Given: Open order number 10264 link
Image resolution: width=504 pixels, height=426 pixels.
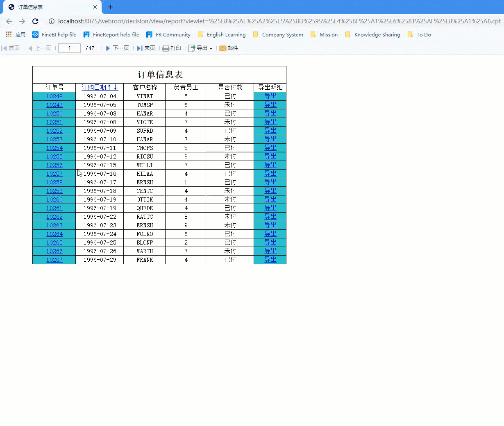Looking at the screenshot, I should 54,234.
